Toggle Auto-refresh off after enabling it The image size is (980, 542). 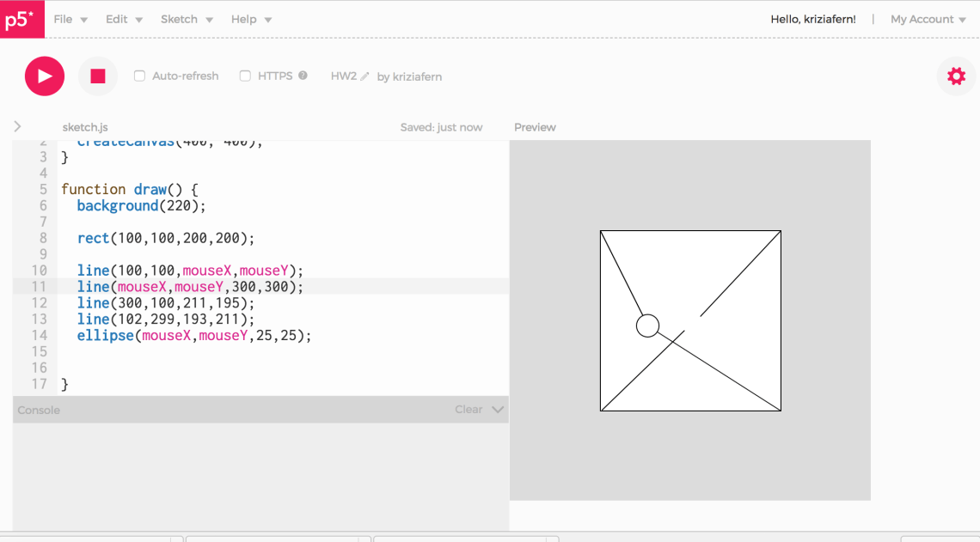coord(139,76)
